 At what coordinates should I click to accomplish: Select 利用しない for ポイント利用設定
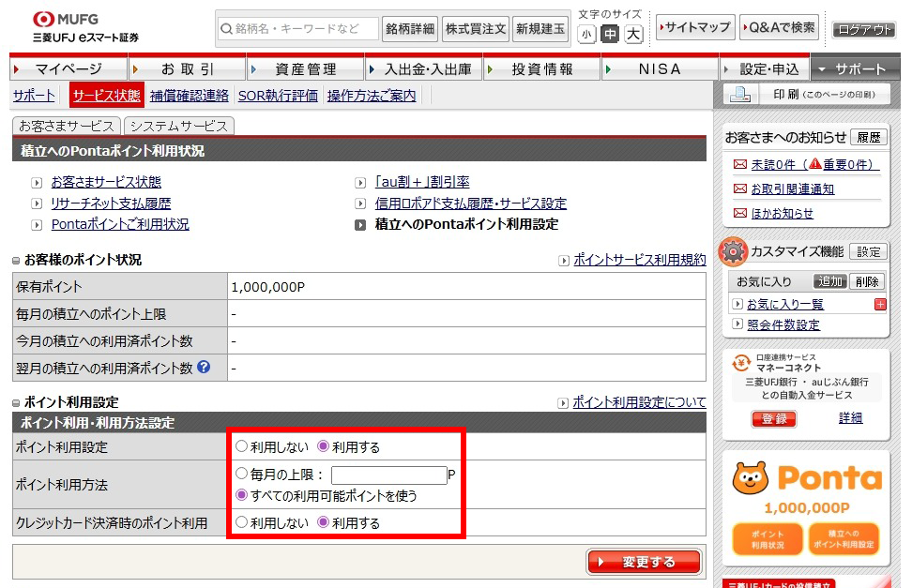pyautogui.click(x=242, y=447)
